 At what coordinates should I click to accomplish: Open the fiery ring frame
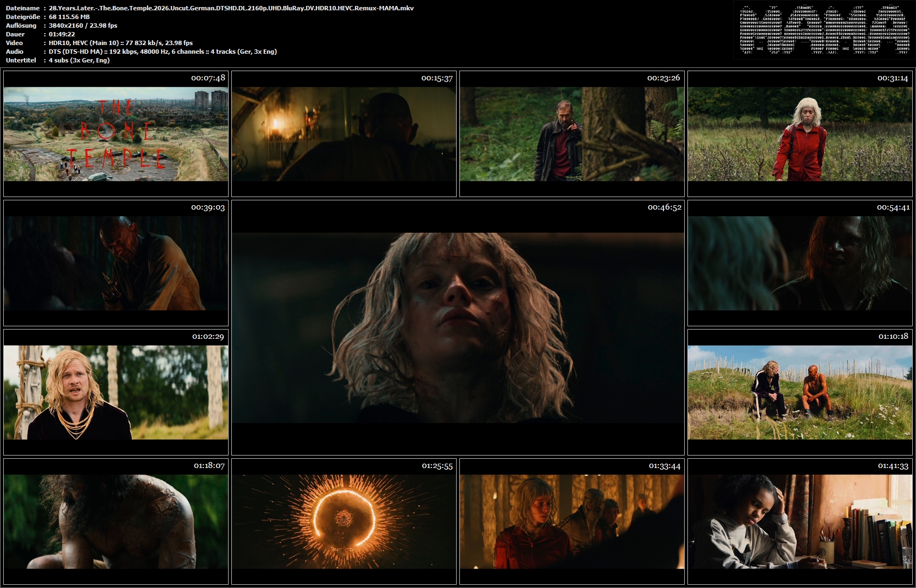coord(344,521)
